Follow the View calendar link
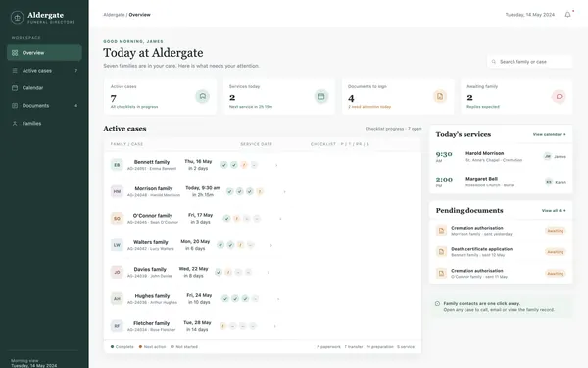The width and height of the screenshot is (588, 368). pyautogui.click(x=550, y=134)
